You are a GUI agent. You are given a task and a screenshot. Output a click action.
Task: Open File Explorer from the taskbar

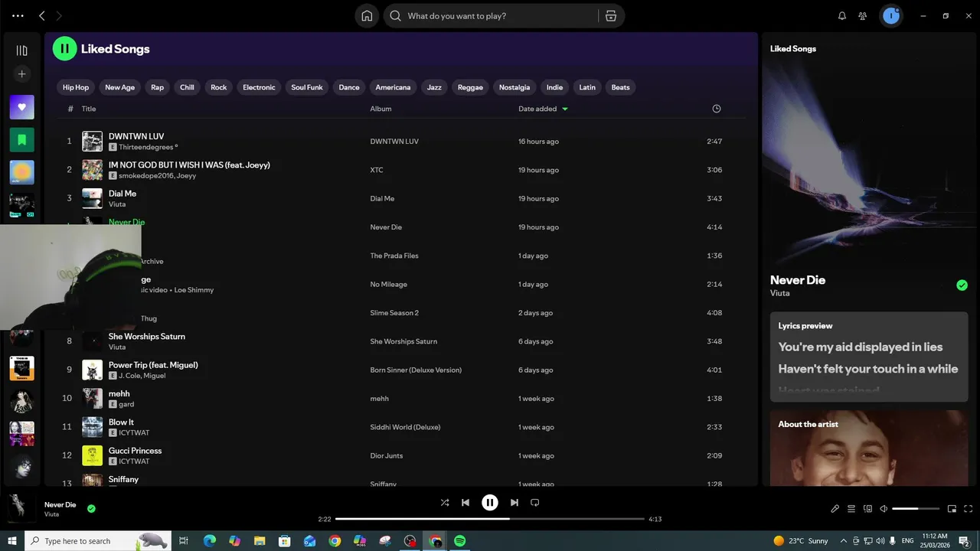point(260,541)
